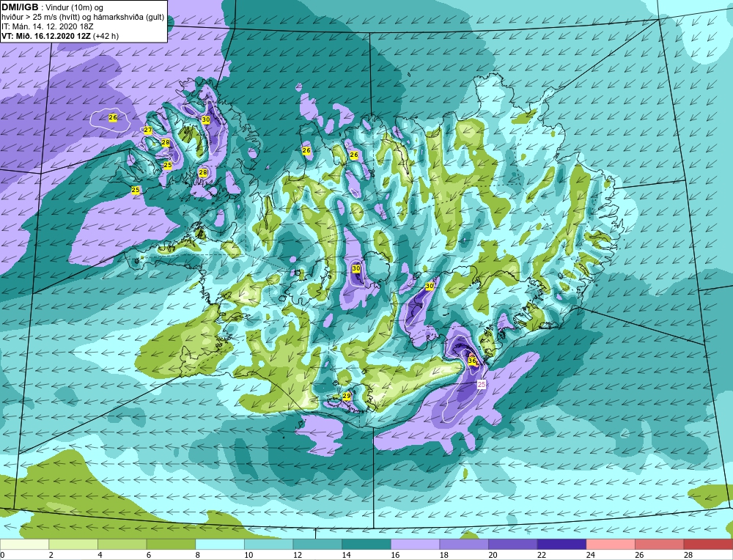Pick the pale yellow 0–2 legend swatch
Screen dimensions: 733x560
coord(24,544)
